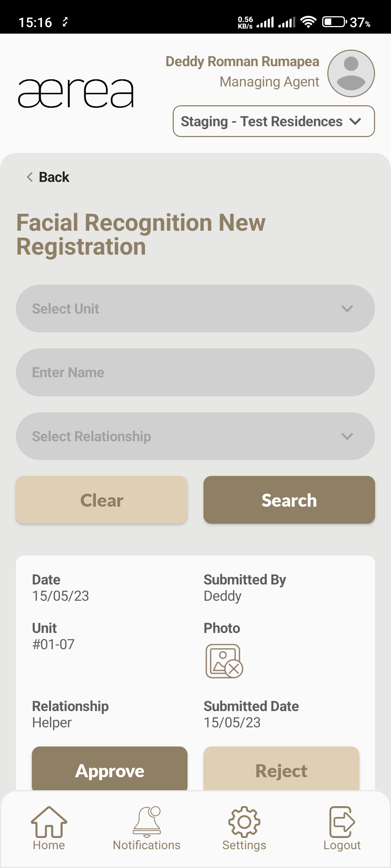391x868 pixels.
Task: Tap the missing photo placeholder icon
Action: (224, 661)
